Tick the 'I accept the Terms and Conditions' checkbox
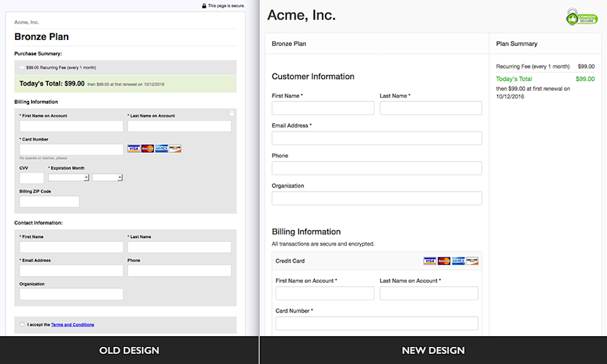 pyautogui.click(x=22, y=325)
